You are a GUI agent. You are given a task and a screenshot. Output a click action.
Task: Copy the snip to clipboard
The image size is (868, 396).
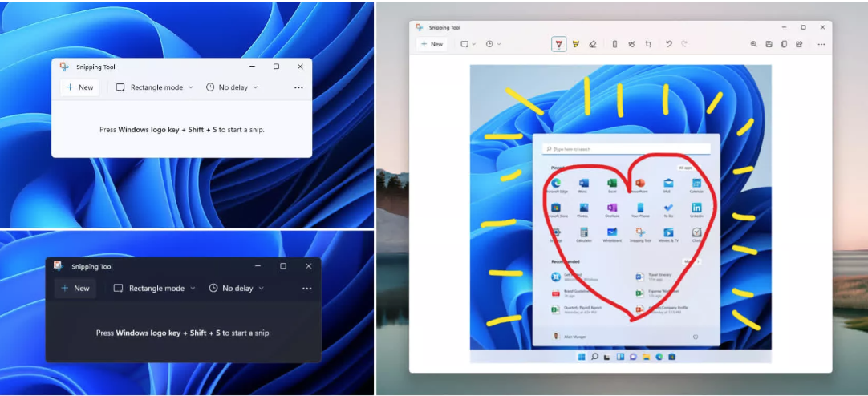[784, 44]
